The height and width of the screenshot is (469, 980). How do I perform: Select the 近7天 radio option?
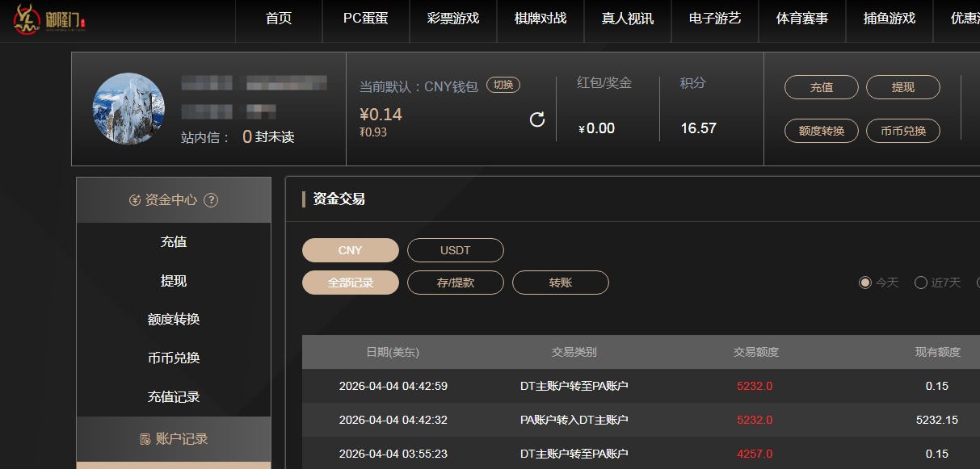point(921,283)
